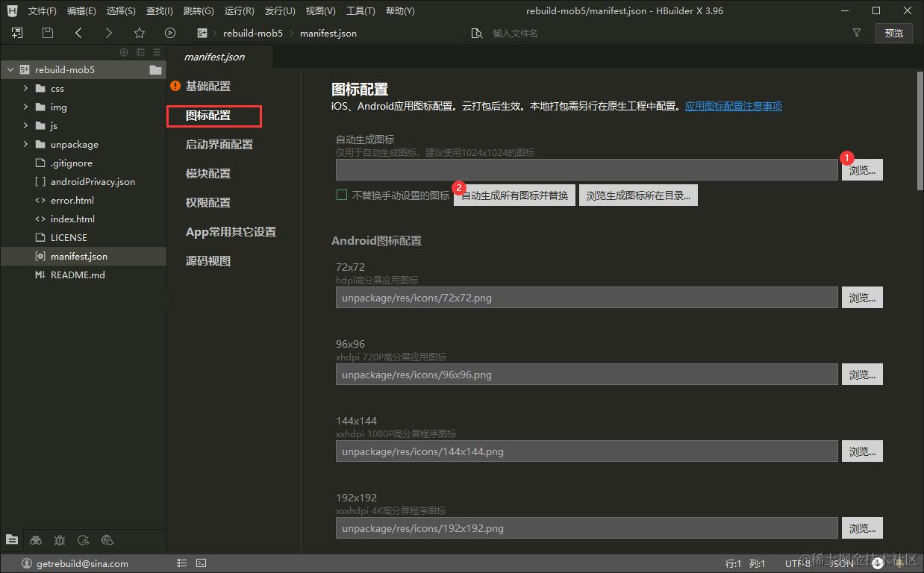Click 浏览 button for 96x96 icon
The height and width of the screenshot is (573, 924).
pos(862,375)
